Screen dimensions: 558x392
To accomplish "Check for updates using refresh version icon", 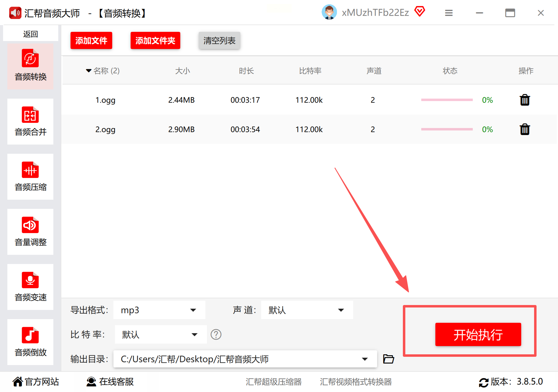I will coord(483,382).
